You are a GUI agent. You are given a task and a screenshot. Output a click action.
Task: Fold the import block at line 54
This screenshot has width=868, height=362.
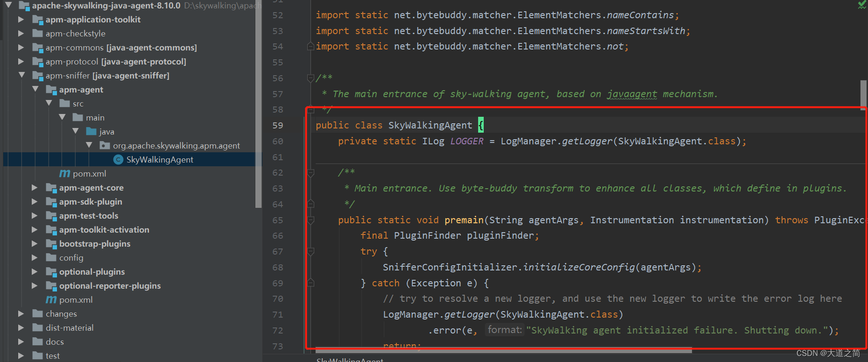[x=311, y=46]
